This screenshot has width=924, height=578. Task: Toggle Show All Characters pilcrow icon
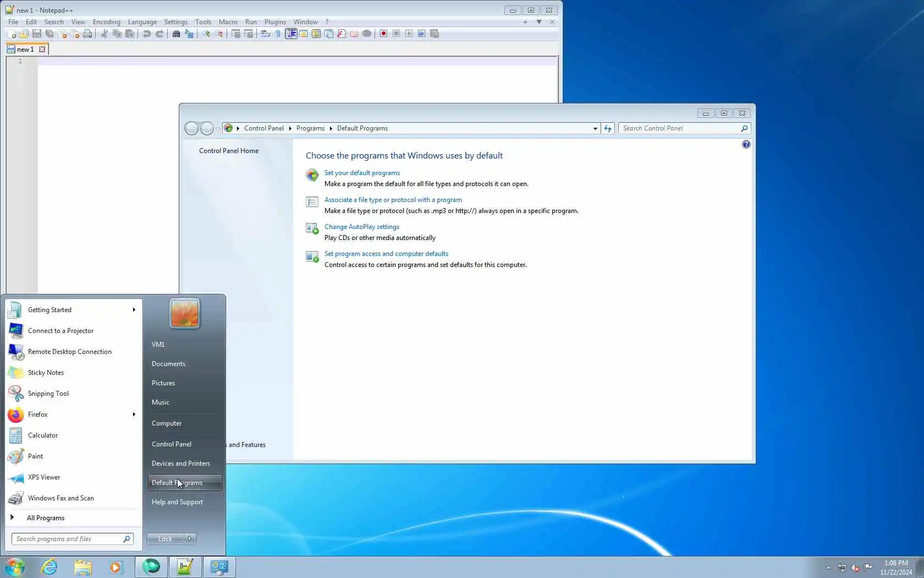coord(278,34)
